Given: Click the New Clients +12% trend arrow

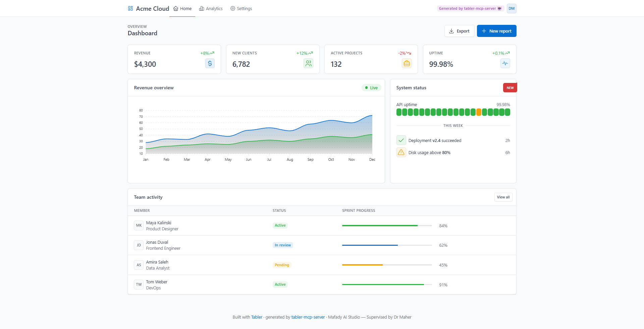Looking at the screenshot, I should click(x=311, y=53).
